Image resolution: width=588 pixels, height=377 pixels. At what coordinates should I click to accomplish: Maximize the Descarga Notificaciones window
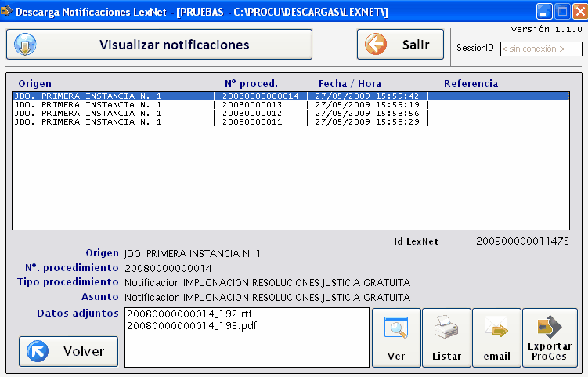[x=561, y=12]
